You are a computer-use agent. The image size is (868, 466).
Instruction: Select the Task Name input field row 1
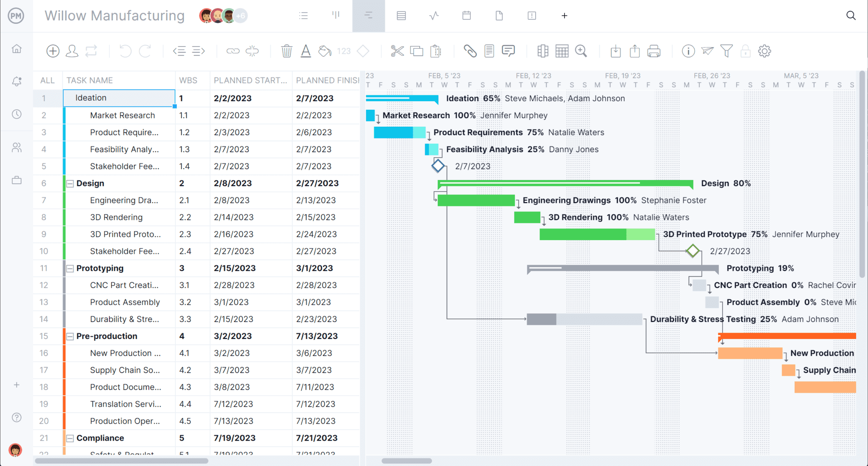click(x=119, y=97)
